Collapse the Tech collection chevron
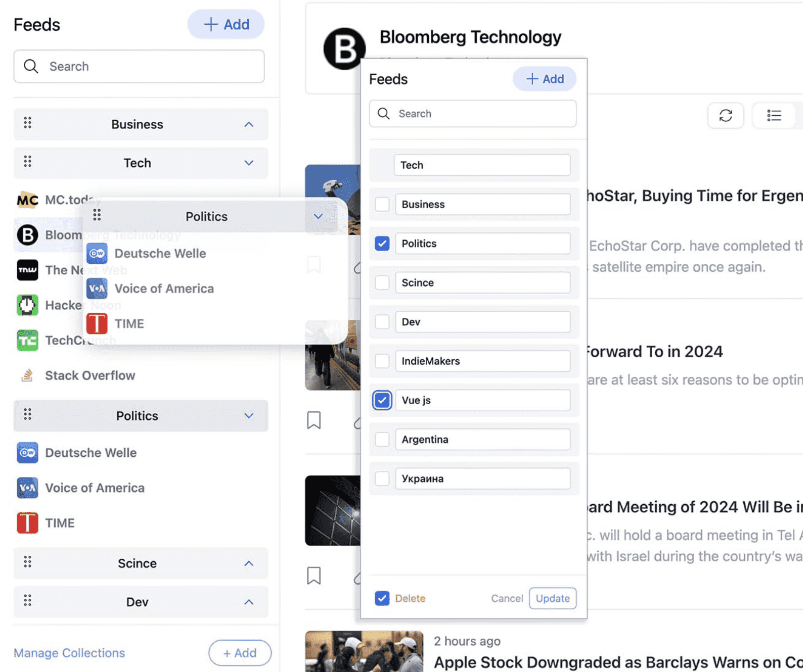Screen dimensions: 810x672 [249, 163]
